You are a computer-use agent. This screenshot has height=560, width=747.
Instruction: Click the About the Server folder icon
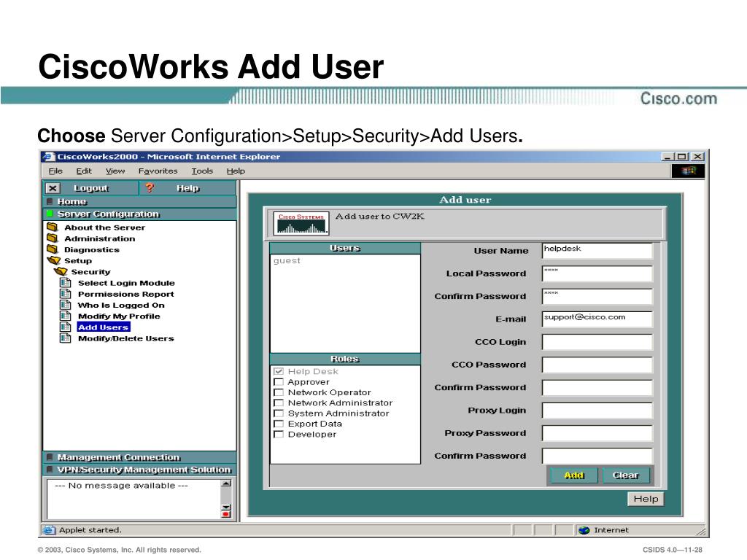point(53,227)
